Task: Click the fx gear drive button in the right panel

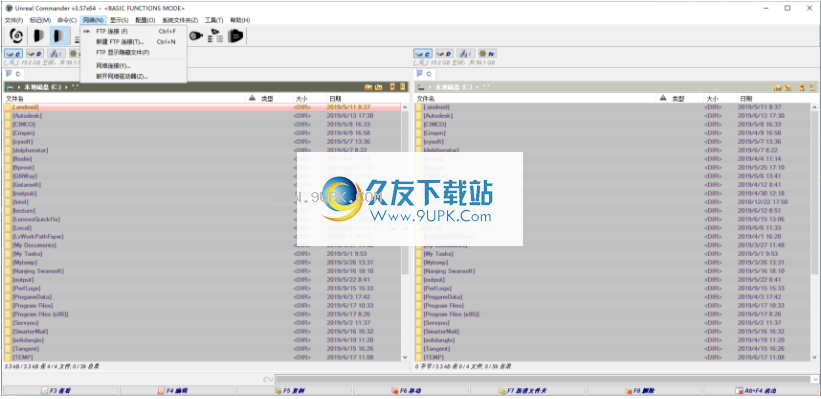Action: tap(486, 53)
